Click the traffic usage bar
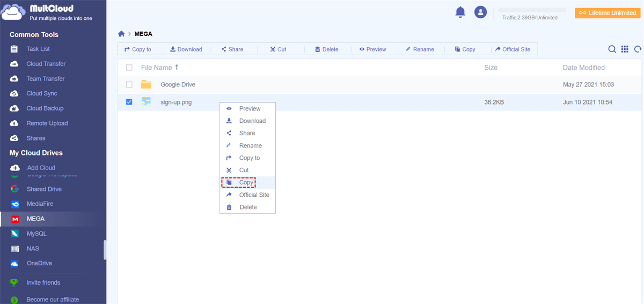Screen dimensions: 644x304 tap(532, 10)
